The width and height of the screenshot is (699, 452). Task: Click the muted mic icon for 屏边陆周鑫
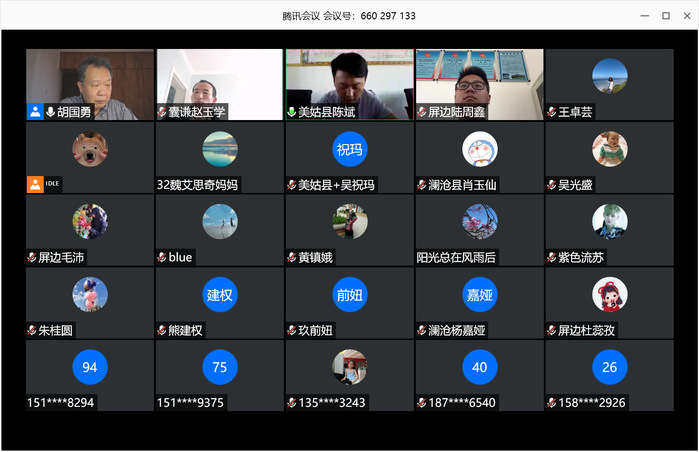coord(422,112)
